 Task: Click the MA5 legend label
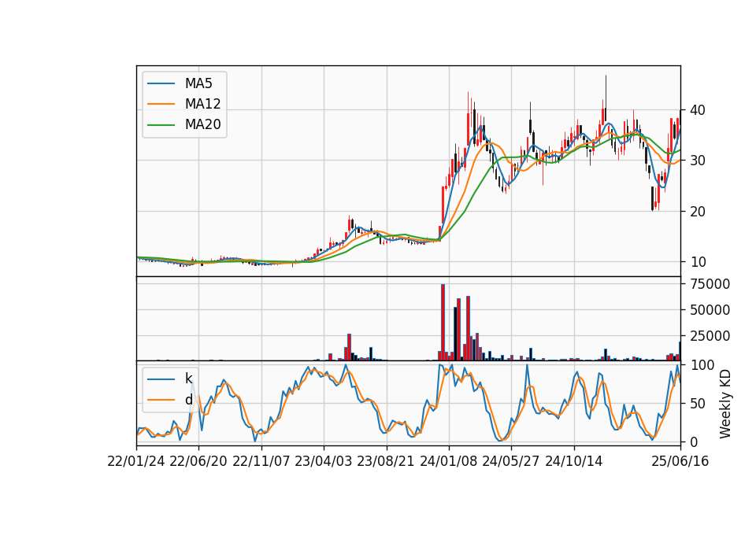click(198, 83)
